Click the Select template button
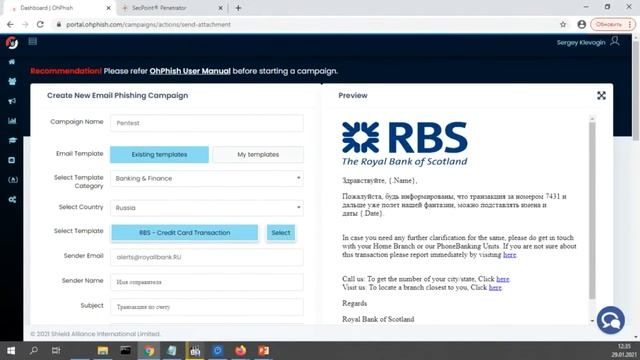Image resolution: width=640 pixels, height=360 pixels. point(281,233)
